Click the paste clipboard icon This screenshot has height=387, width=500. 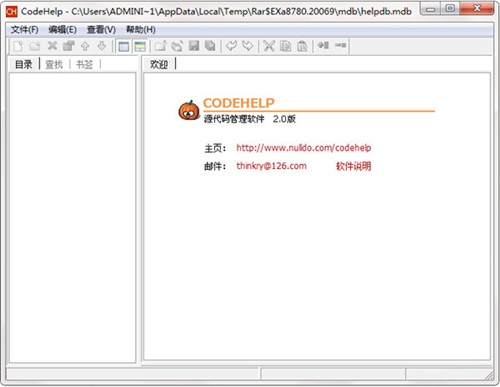pyautogui.click(x=302, y=46)
